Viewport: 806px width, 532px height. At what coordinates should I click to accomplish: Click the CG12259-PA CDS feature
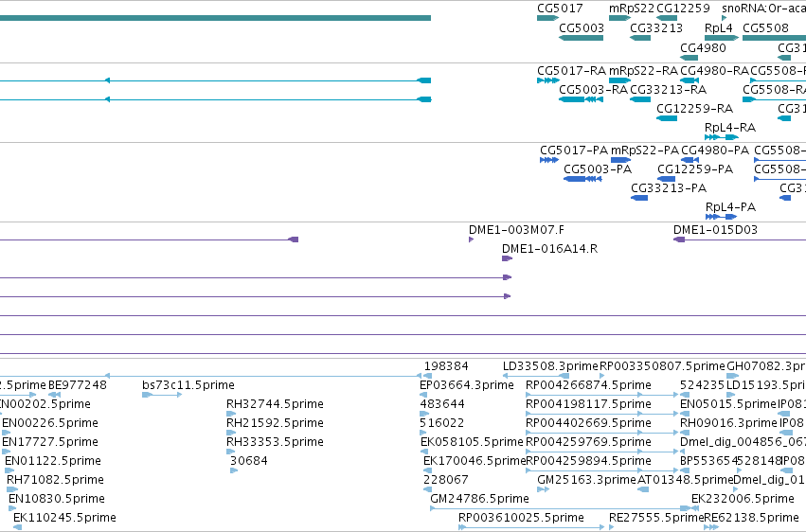click(x=666, y=179)
